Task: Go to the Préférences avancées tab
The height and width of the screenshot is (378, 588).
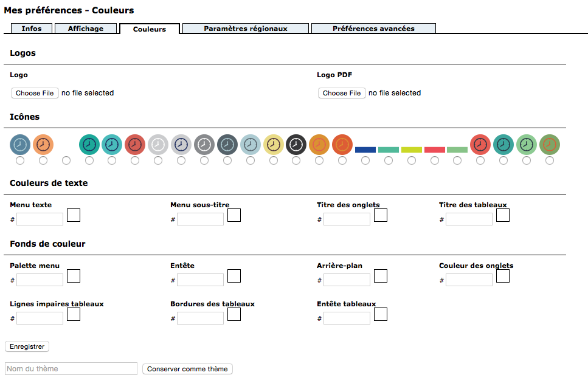Action: (x=373, y=29)
